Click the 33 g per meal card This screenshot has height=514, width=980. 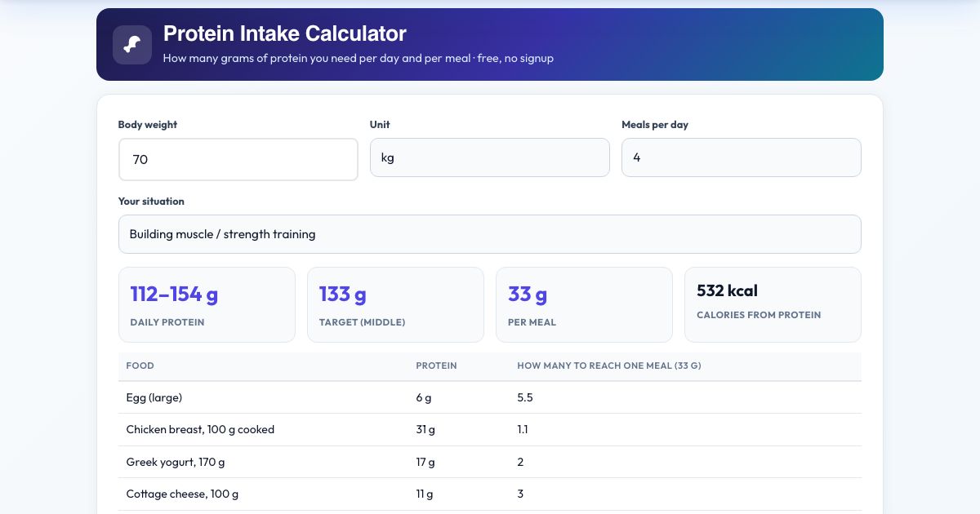pos(584,304)
